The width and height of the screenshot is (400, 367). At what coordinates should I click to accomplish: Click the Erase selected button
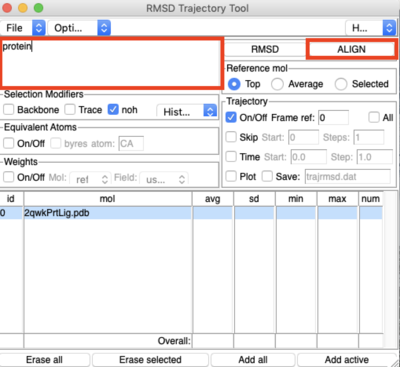point(150,360)
